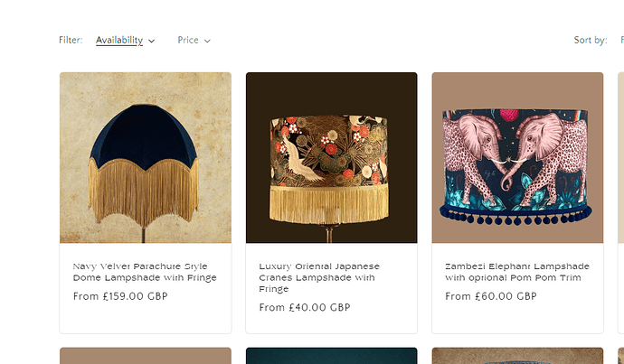This screenshot has height=364, width=624.
Task: Click the From £60.00 GBP price
Action: point(490,296)
